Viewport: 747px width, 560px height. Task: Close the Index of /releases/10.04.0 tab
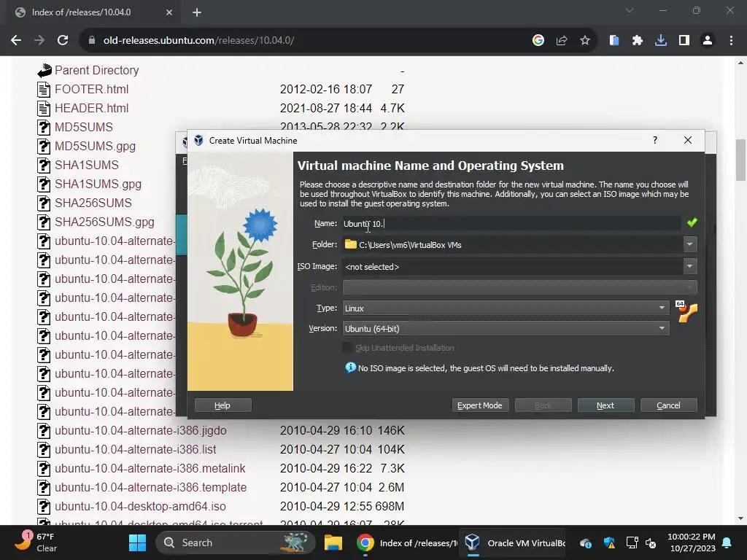(x=169, y=12)
